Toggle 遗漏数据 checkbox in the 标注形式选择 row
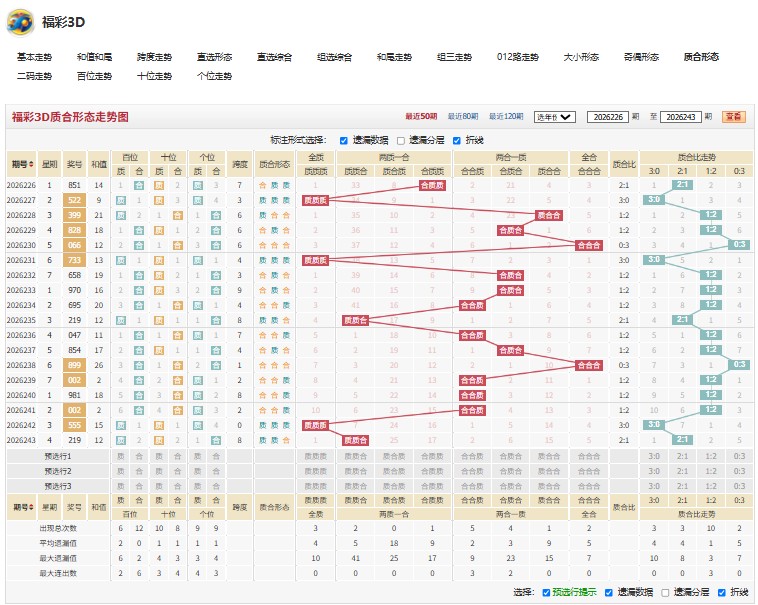758x605 pixels. [x=344, y=141]
